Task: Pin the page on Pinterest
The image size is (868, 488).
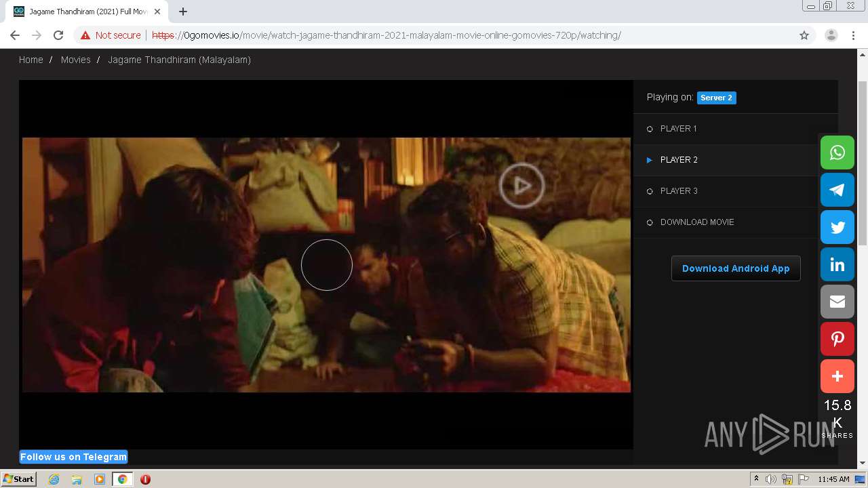Action: click(837, 339)
